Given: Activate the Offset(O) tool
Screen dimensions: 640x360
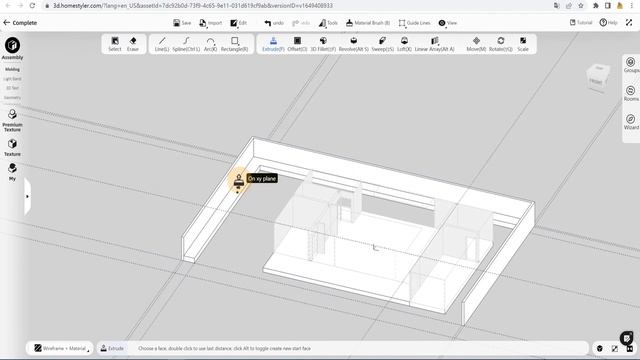Looking at the screenshot, I should click(x=297, y=44).
